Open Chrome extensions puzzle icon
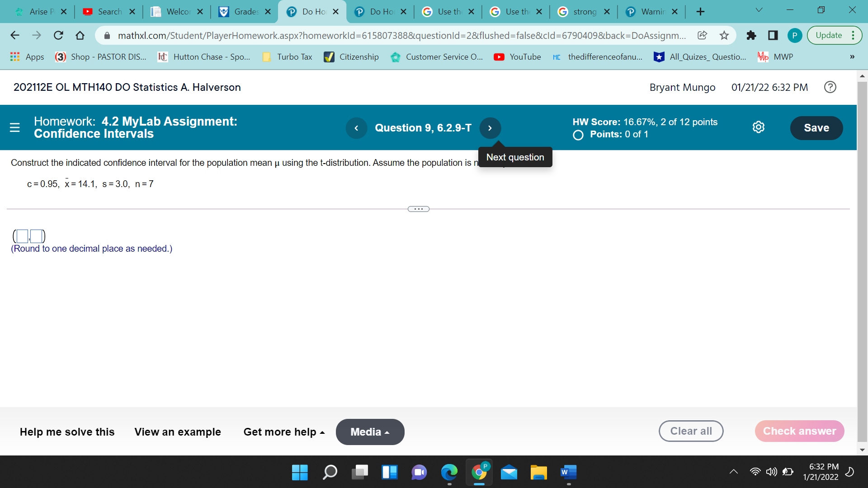 [751, 35]
